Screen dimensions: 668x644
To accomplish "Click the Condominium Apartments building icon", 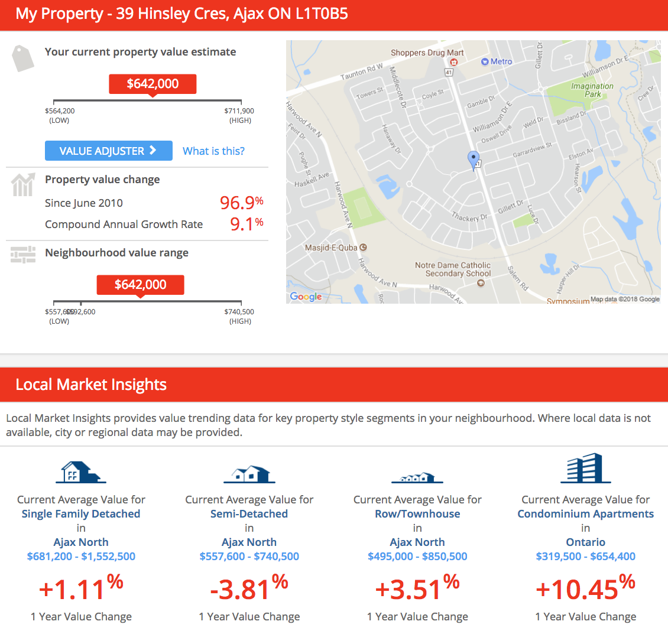I will tap(585, 468).
